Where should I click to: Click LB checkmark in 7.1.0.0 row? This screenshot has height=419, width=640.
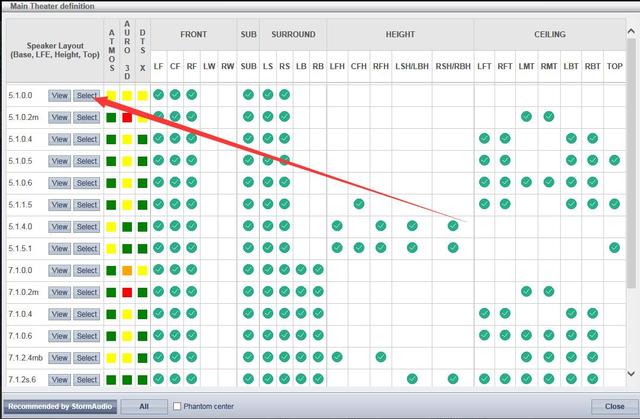pyautogui.click(x=301, y=269)
